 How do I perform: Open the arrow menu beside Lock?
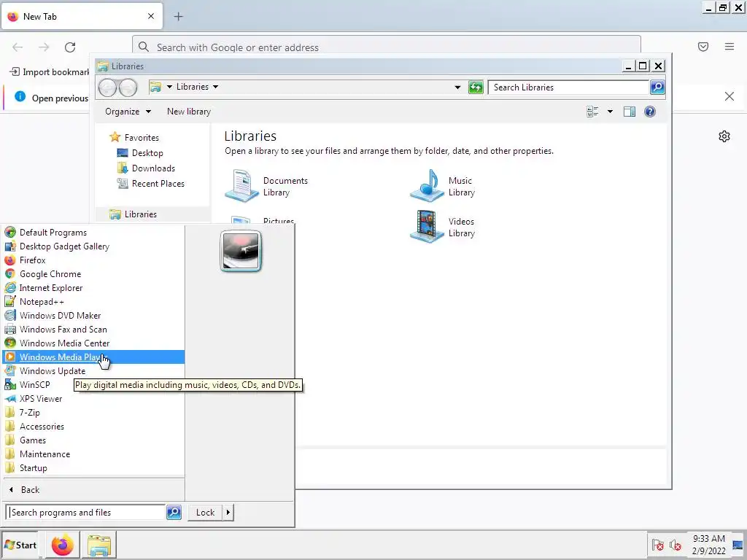(x=228, y=513)
